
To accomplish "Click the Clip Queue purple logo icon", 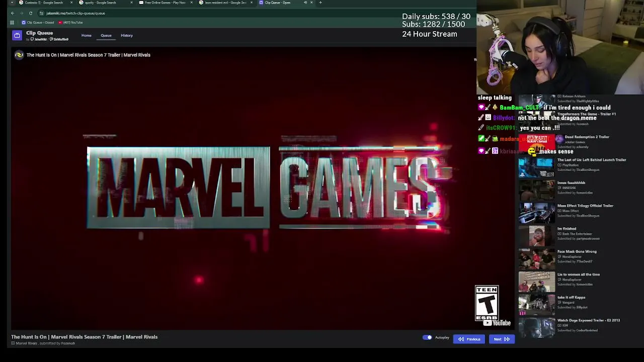I will coord(17,35).
